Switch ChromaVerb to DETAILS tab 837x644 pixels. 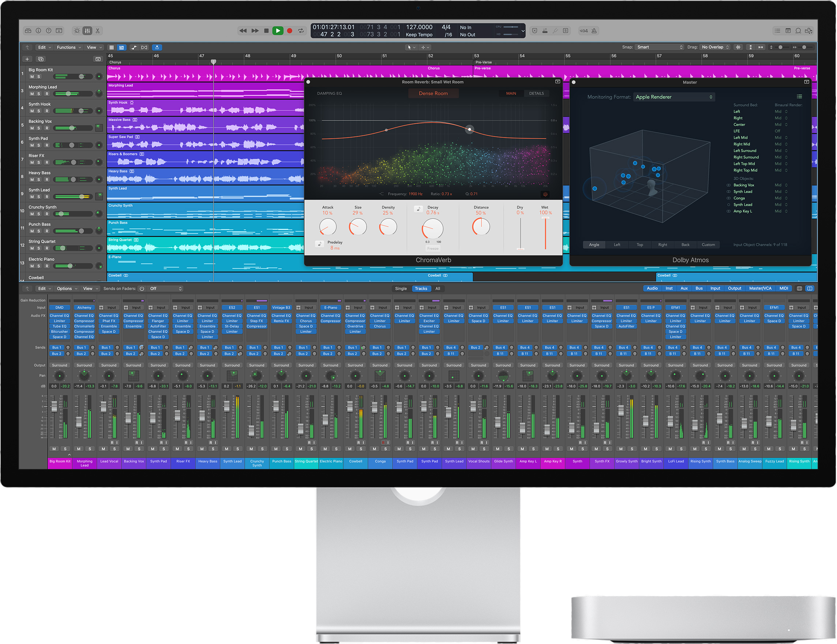point(536,94)
